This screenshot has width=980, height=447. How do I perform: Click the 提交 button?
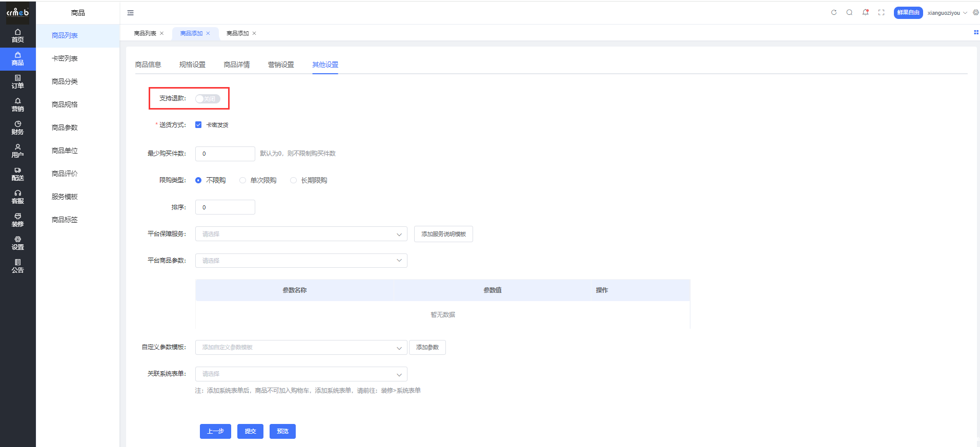point(250,431)
